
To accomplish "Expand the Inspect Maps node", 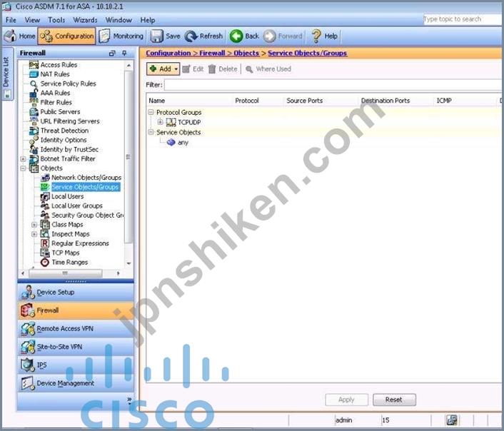I will pyautogui.click(x=34, y=234).
